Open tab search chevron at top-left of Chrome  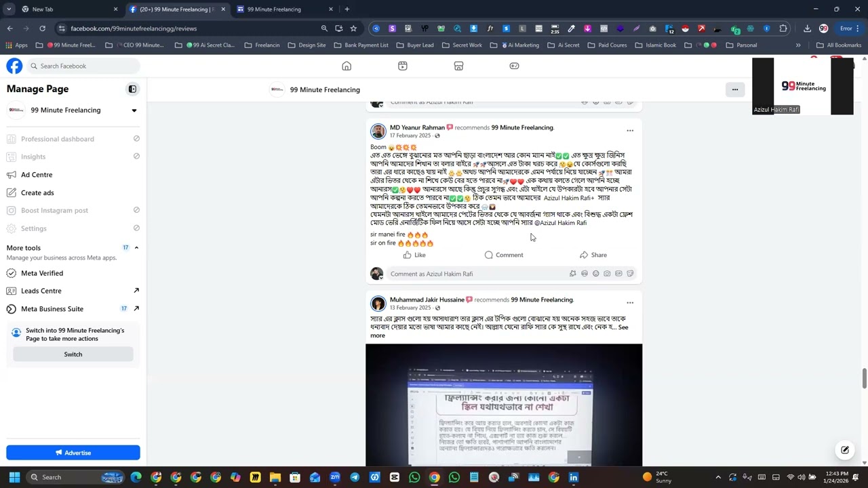(x=9, y=9)
